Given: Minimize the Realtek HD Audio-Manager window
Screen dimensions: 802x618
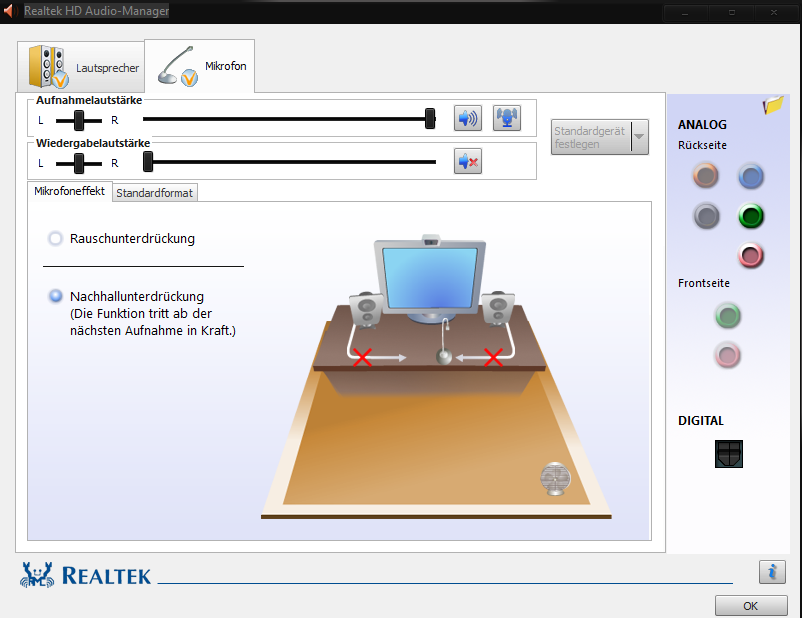Looking at the screenshot, I should pyautogui.click(x=685, y=12).
